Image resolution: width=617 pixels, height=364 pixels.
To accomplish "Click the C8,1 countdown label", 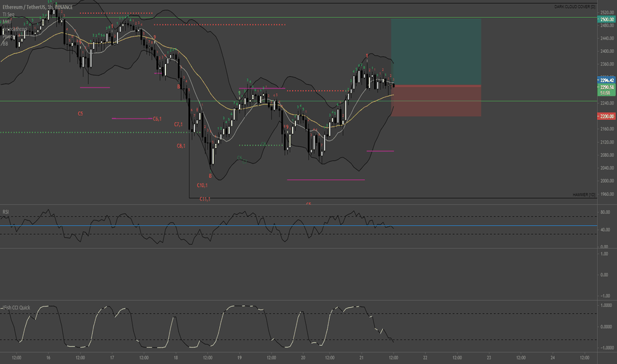I will pyautogui.click(x=181, y=146).
